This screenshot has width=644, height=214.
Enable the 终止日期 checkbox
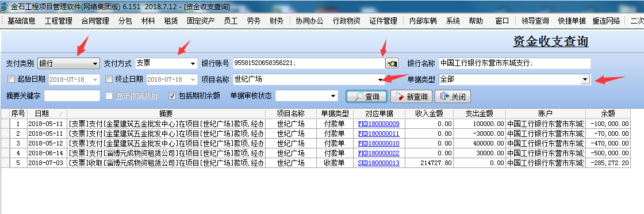(x=109, y=79)
